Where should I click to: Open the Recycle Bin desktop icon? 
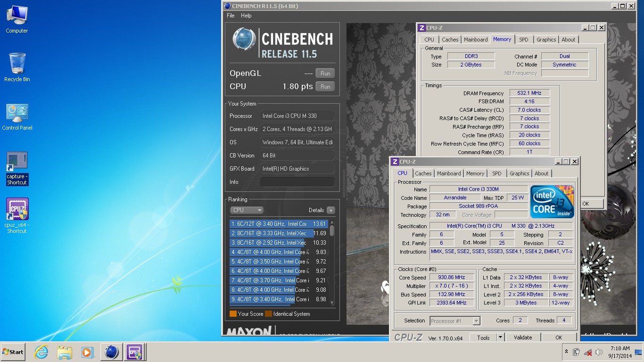[x=17, y=67]
